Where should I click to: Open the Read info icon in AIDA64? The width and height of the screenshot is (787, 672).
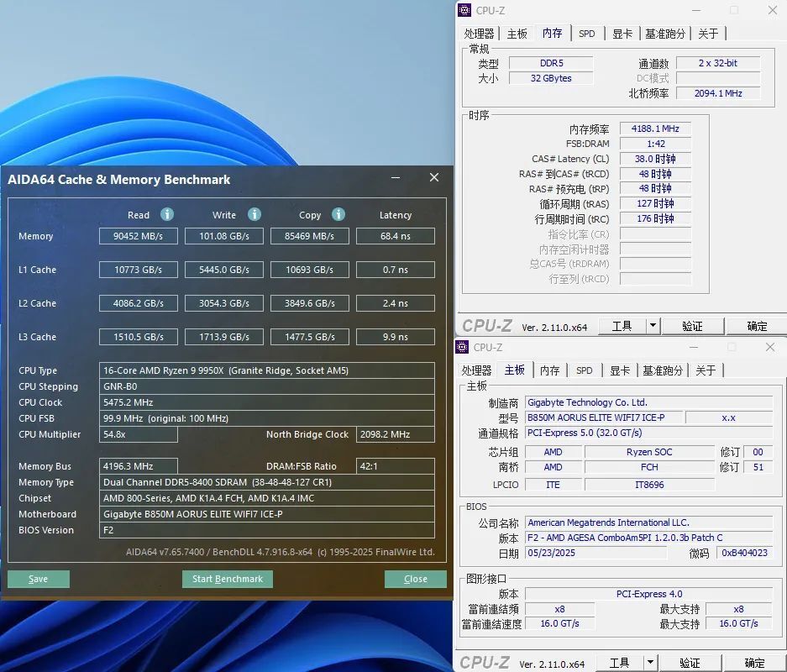pos(167,215)
